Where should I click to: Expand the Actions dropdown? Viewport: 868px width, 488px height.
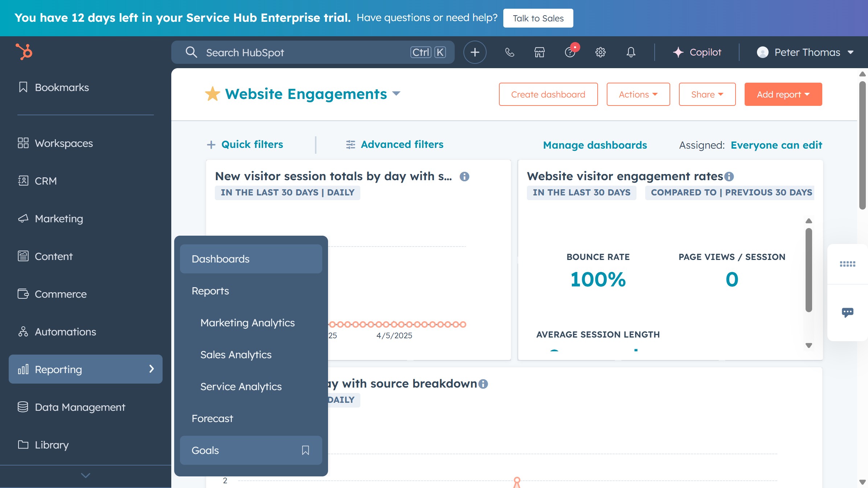[638, 94]
